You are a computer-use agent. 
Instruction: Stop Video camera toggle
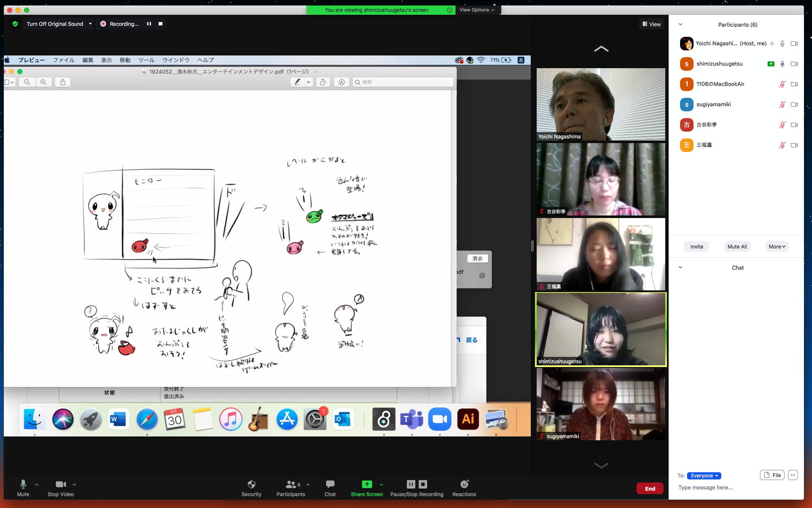point(60,484)
